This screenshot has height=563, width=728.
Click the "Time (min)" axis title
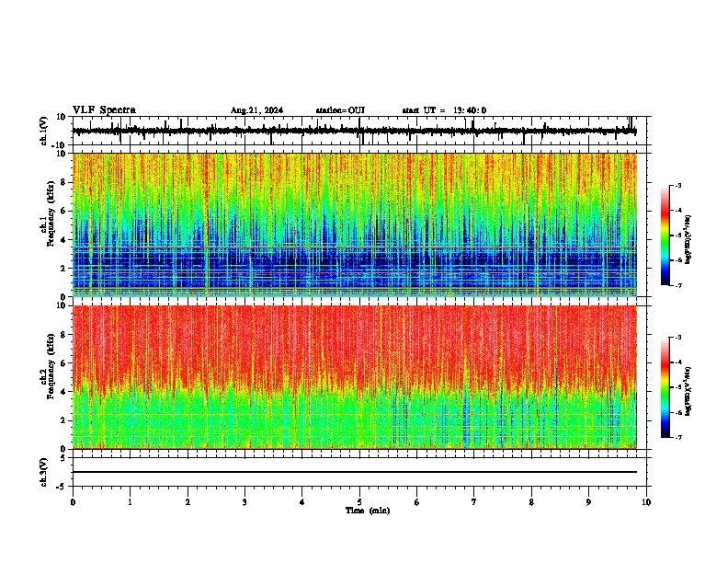tap(368, 511)
